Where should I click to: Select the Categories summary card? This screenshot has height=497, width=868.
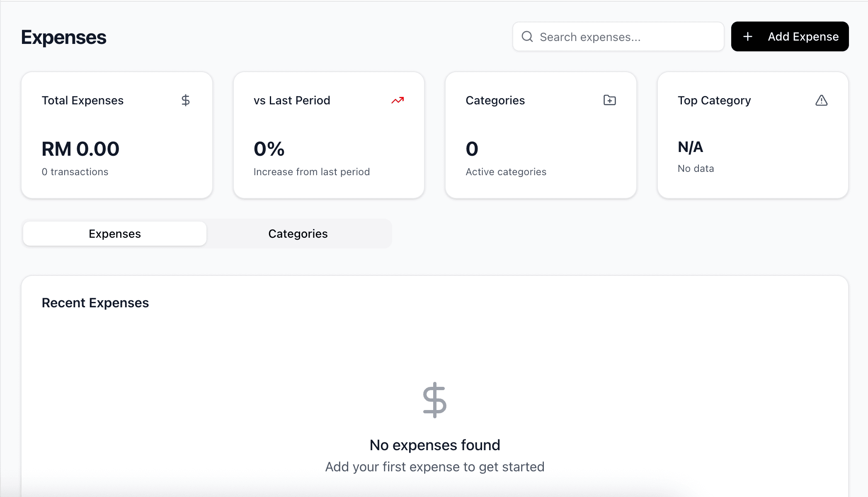tap(541, 135)
